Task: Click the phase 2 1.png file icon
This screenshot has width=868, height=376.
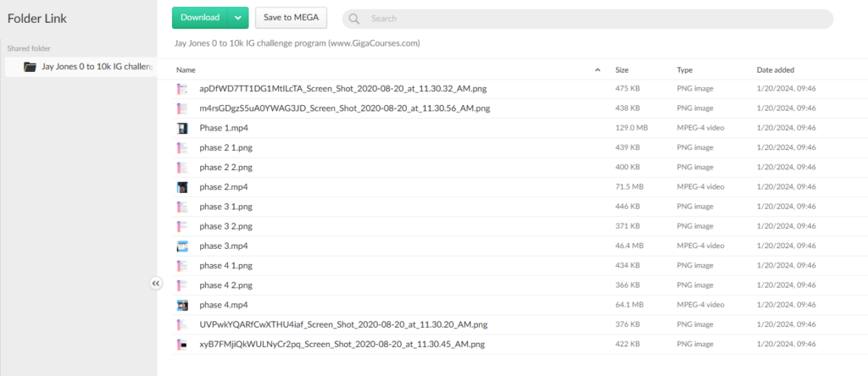Action: tap(181, 147)
